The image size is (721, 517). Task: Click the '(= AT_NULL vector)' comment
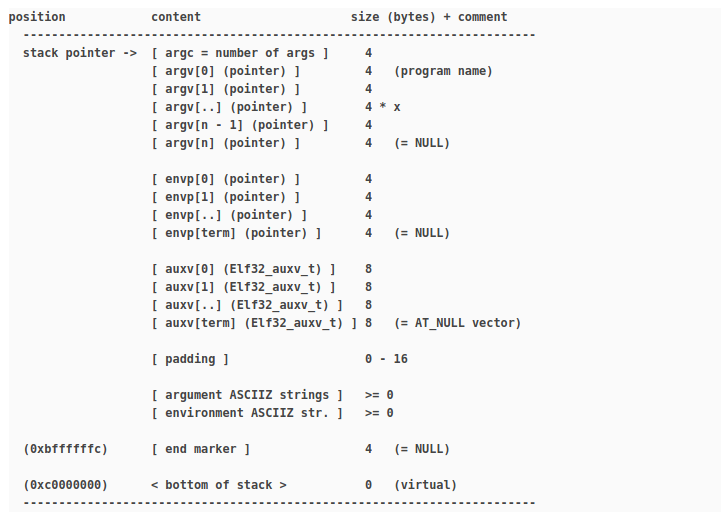pyautogui.click(x=458, y=323)
